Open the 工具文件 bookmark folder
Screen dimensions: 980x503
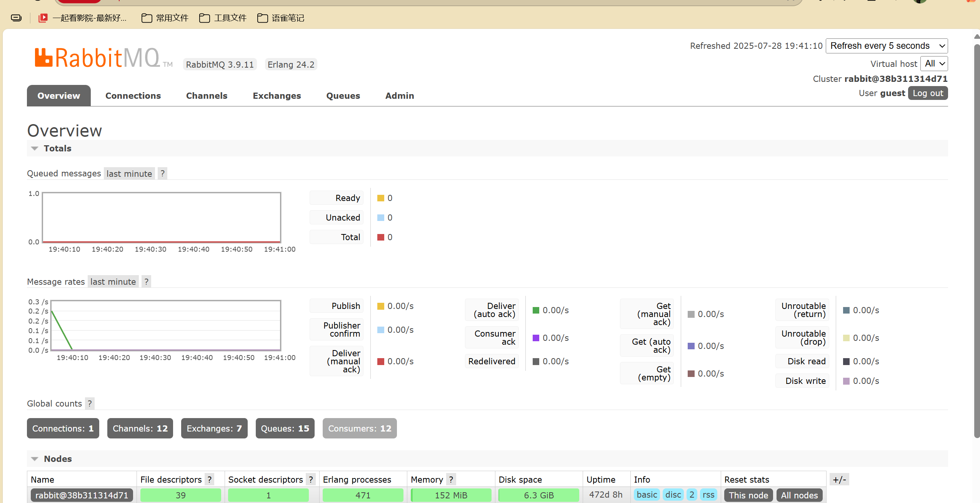click(x=223, y=18)
